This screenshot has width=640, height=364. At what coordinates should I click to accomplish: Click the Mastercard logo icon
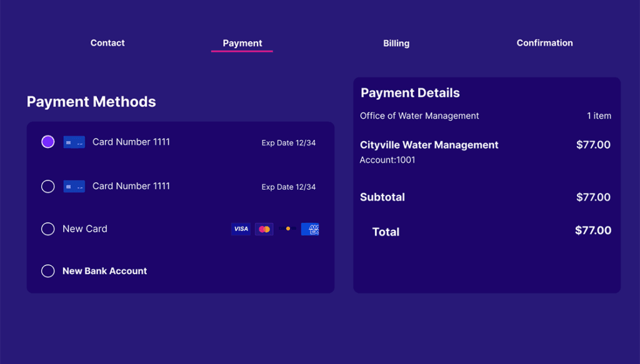(x=264, y=229)
